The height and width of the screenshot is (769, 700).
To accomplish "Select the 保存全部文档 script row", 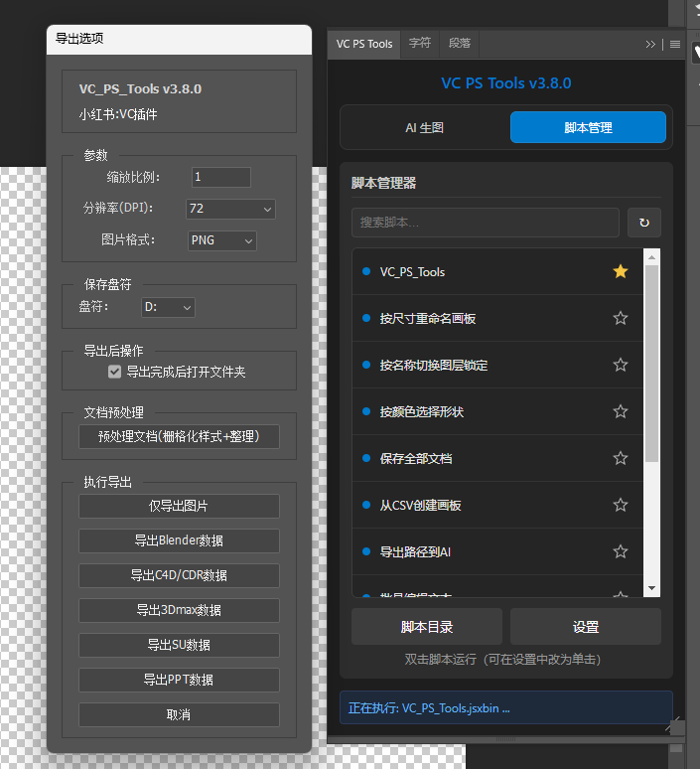I will (497, 458).
